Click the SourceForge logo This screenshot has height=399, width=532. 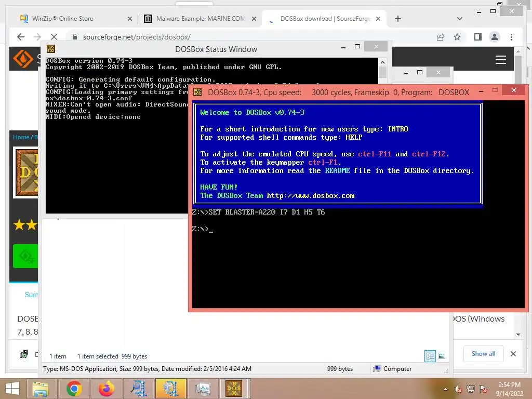tap(23, 59)
